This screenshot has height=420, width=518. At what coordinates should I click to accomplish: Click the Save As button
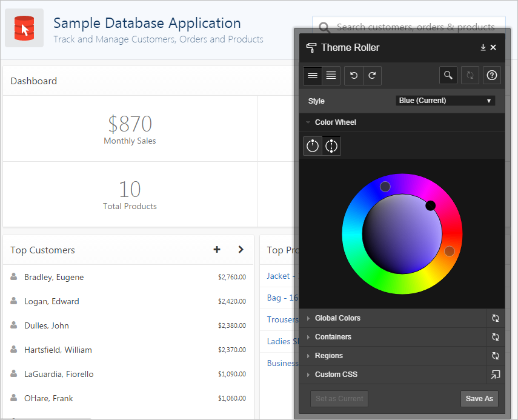[479, 399]
